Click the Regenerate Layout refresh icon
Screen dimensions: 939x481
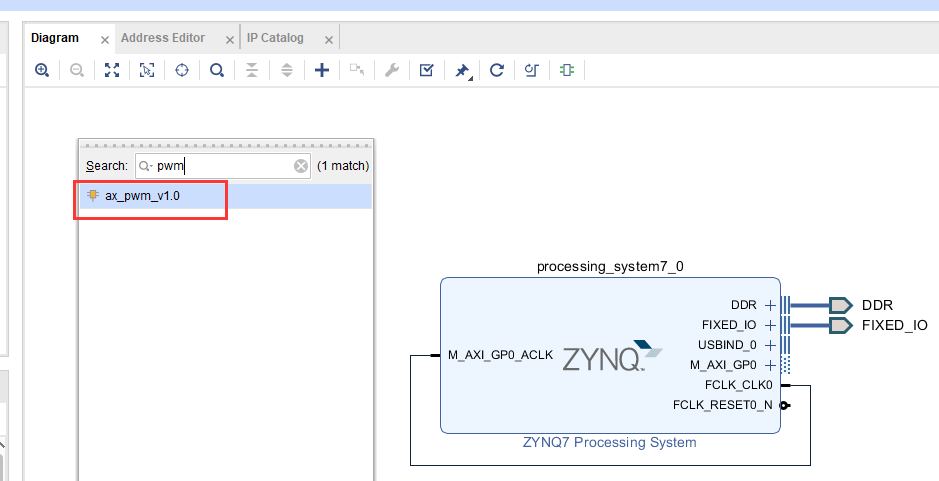(496, 70)
